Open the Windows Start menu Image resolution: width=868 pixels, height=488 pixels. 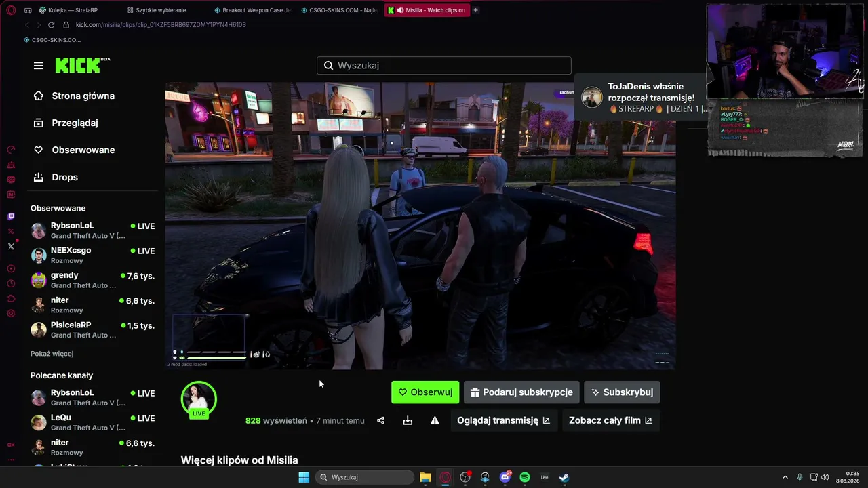pos(304,477)
